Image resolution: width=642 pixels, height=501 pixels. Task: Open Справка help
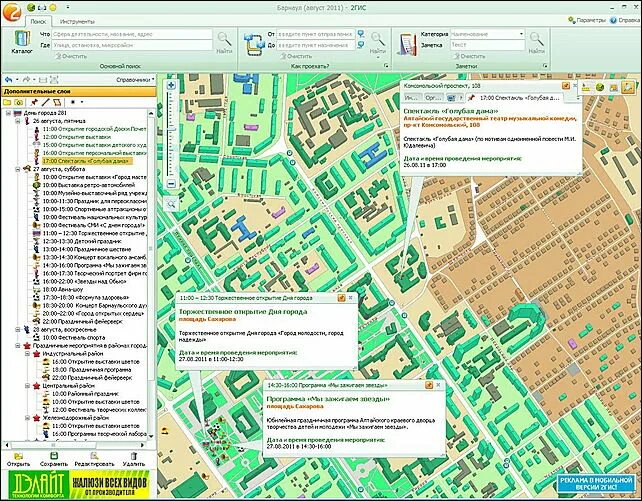point(624,20)
